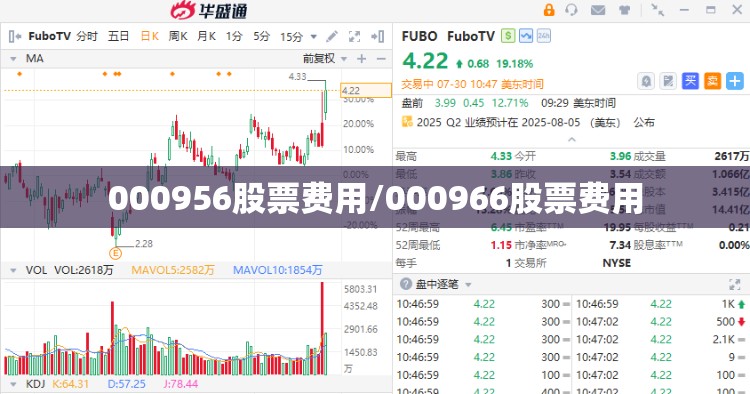Click the D:57.25 KDJ value

tap(126, 384)
